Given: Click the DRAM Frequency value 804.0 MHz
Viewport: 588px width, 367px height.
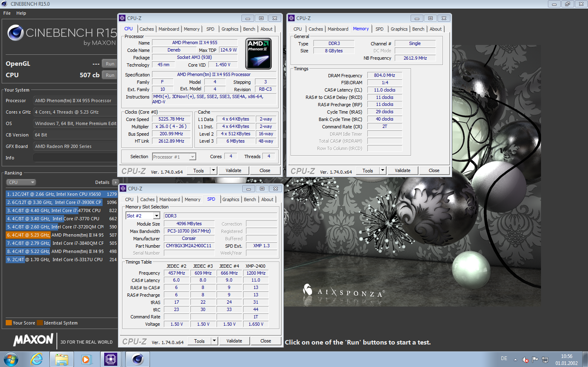Looking at the screenshot, I should 385,75.
